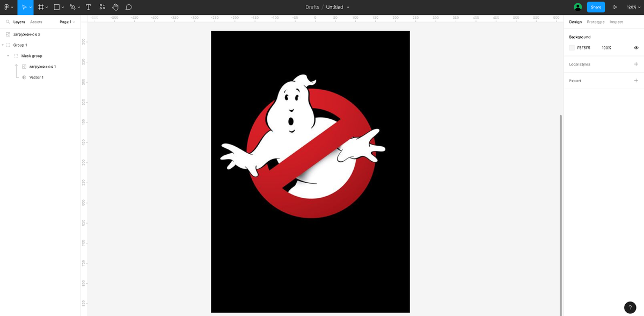Click the search icon in Layers panel
The height and width of the screenshot is (316, 644).
pyautogui.click(x=8, y=22)
